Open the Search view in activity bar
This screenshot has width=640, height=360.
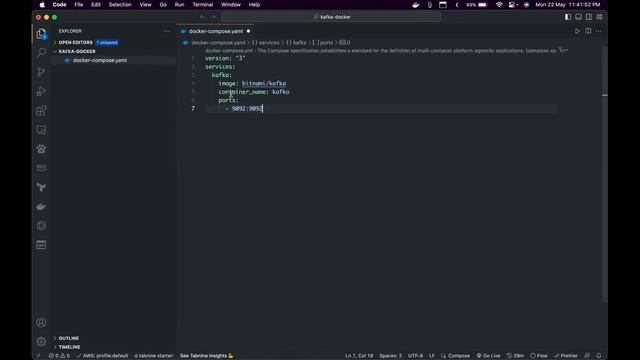[x=41, y=52]
